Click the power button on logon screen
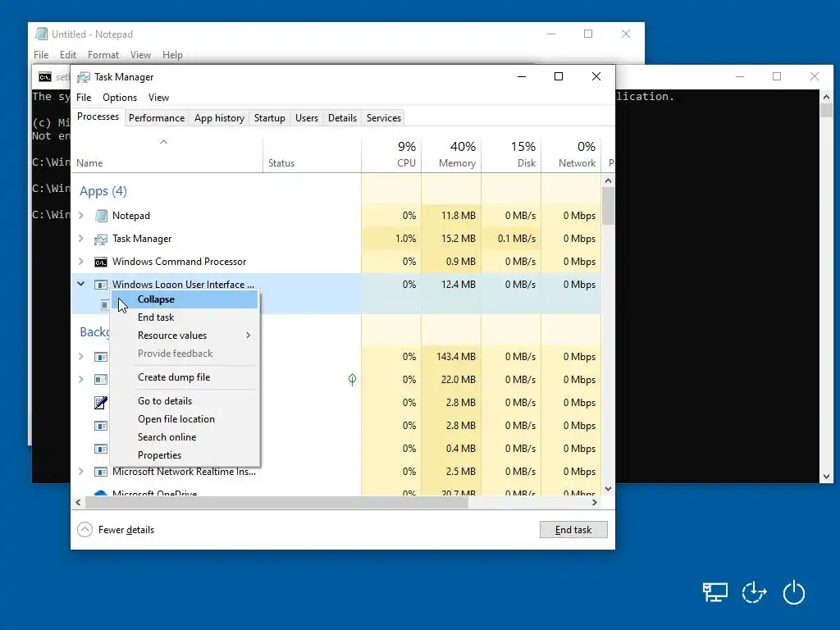This screenshot has width=840, height=630. coord(793,592)
